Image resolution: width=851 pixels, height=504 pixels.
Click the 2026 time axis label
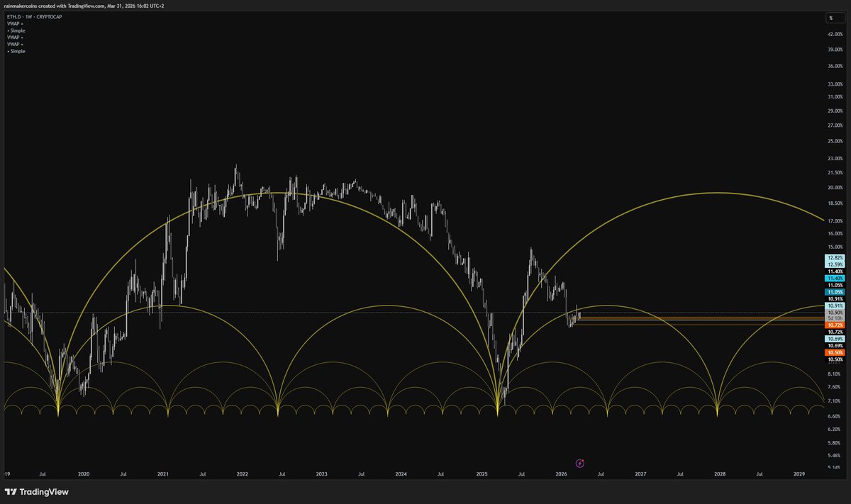click(x=561, y=474)
